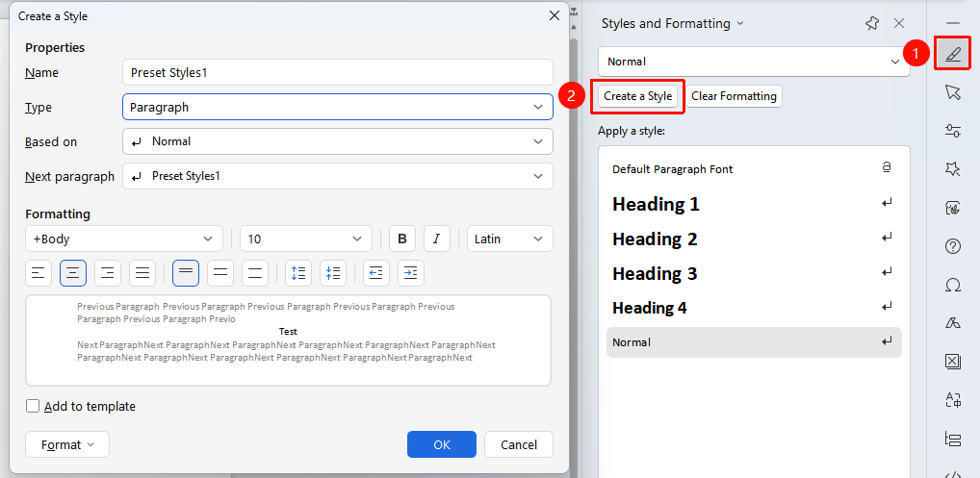The width and height of the screenshot is (980, 478).
Task: Close the Styles and Formatting pane
Action: pos(899,24)
